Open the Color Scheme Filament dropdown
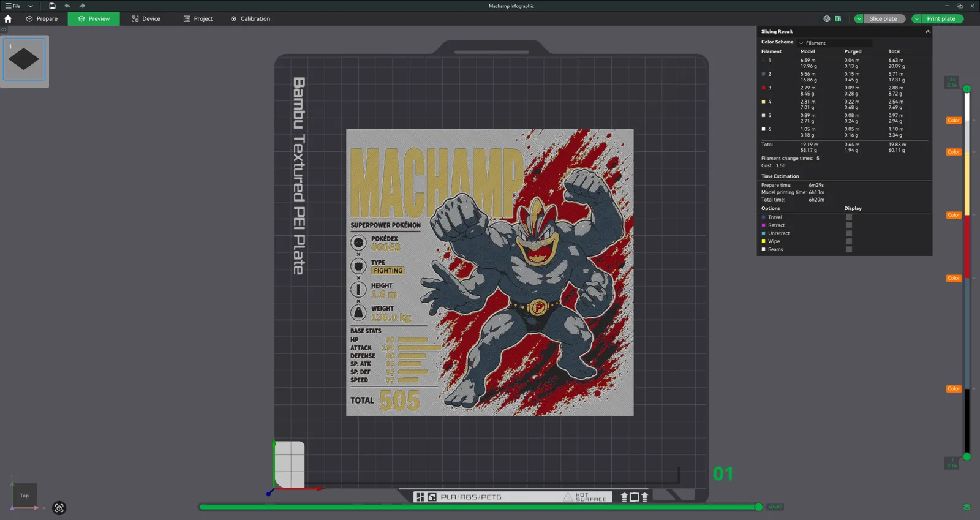 tap(834, 43)
